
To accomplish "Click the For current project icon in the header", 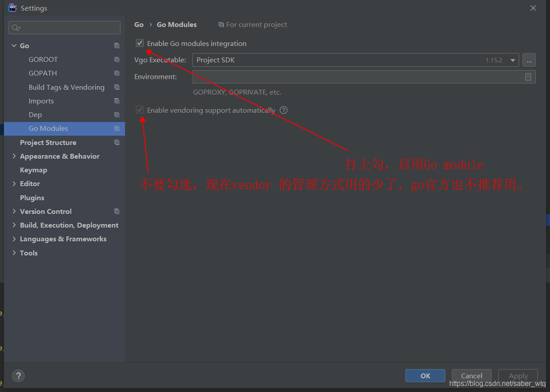I will (x=221, y=25).
